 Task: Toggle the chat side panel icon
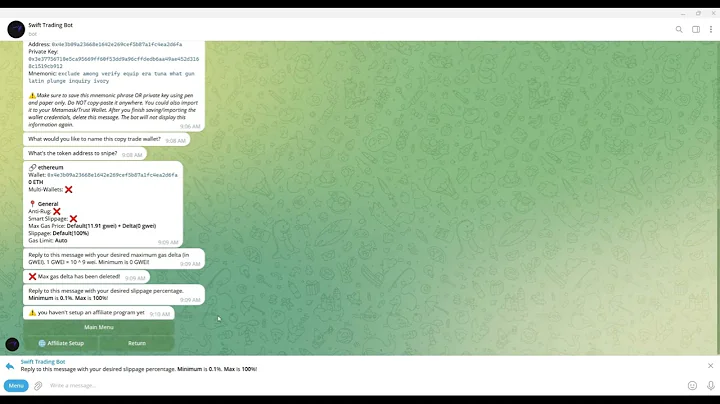696,29
